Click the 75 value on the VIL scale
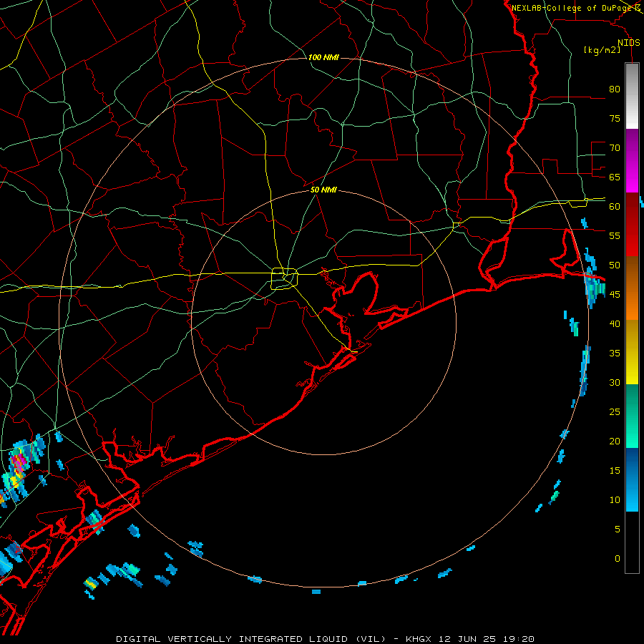 click(615, 118)
